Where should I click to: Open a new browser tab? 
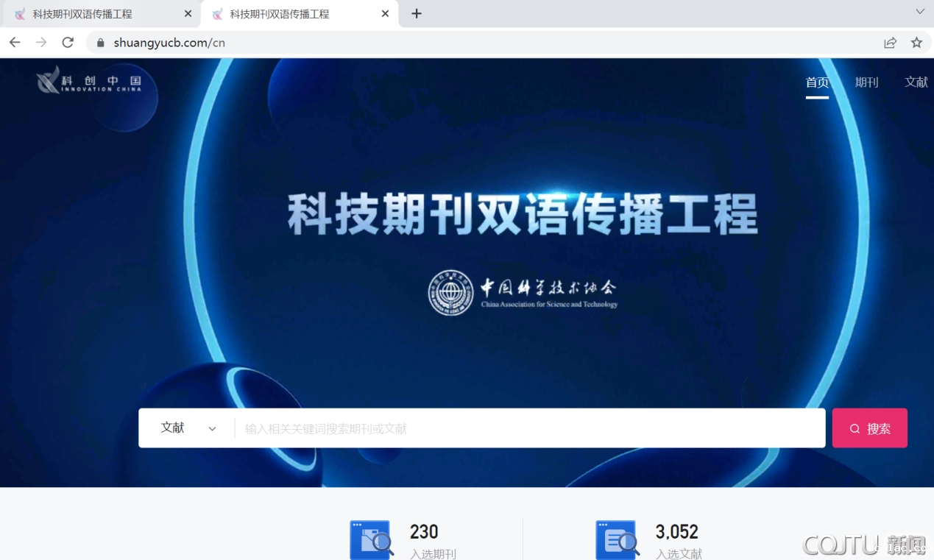(417, 14)
